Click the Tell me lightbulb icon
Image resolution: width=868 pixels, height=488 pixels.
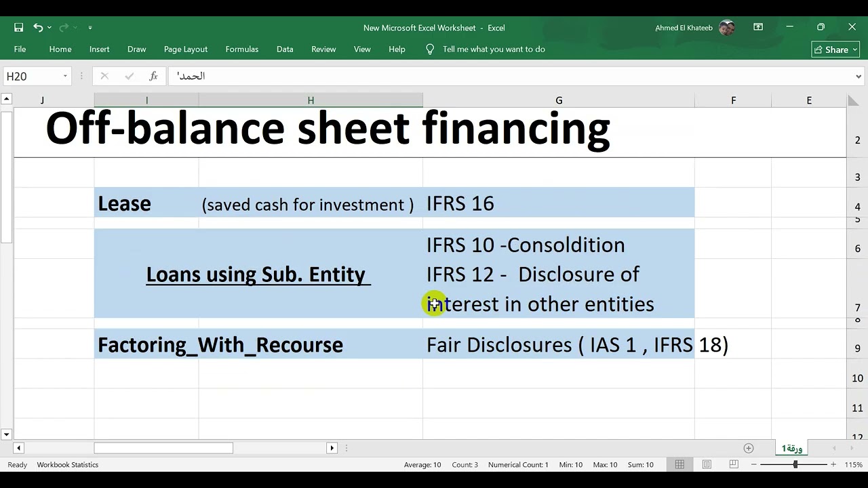(430, 49)
